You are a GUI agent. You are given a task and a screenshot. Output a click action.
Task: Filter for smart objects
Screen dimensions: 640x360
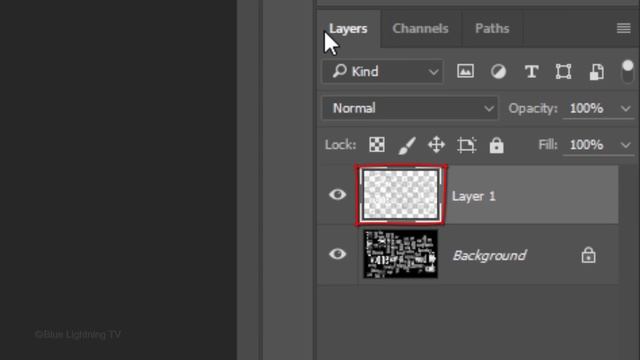tap(596, 72)
